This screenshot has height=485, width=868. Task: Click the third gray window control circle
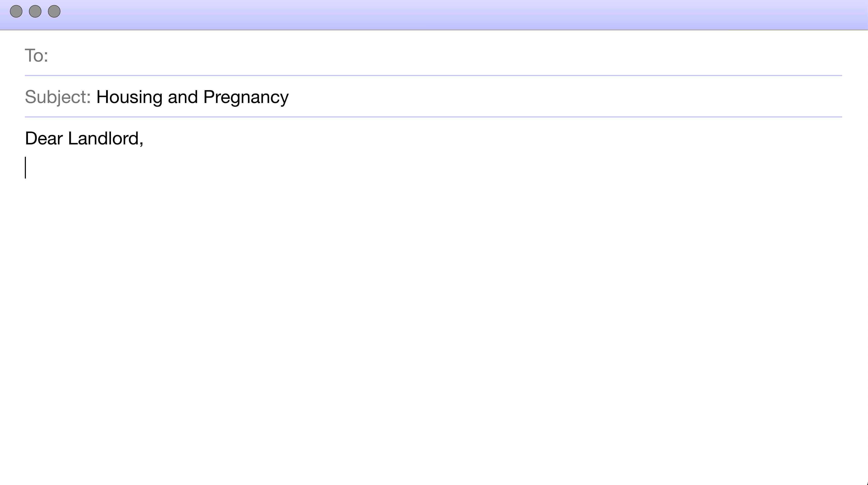point(54,11)
